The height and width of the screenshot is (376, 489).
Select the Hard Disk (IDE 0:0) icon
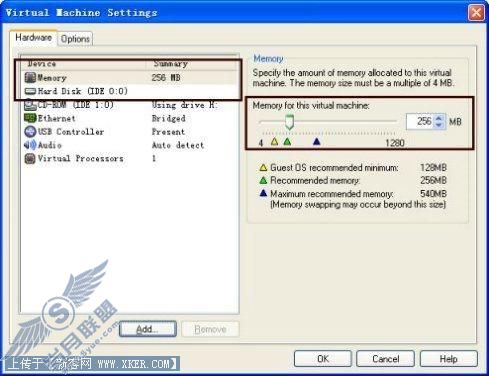30,91
